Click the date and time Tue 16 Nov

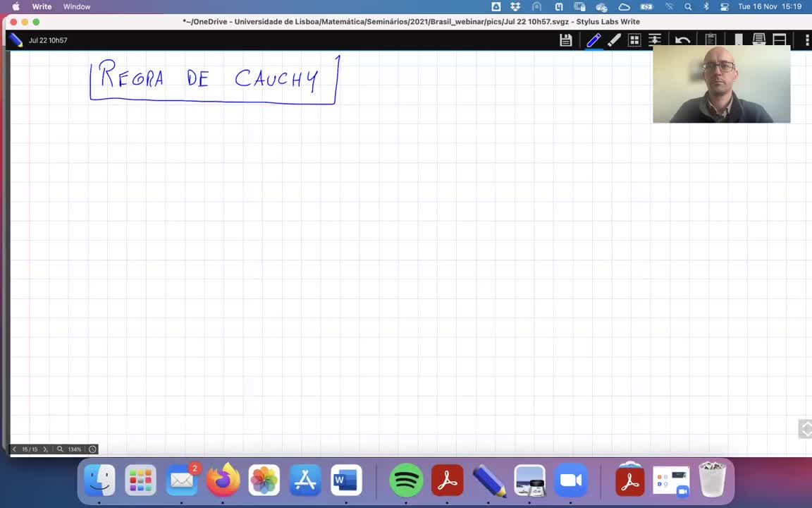tap(770, 7)
